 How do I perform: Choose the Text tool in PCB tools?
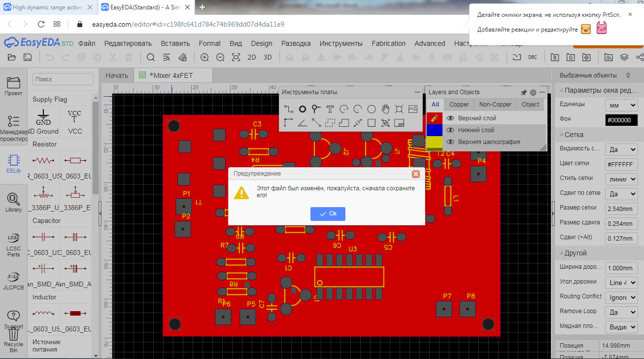pos(330,109)
